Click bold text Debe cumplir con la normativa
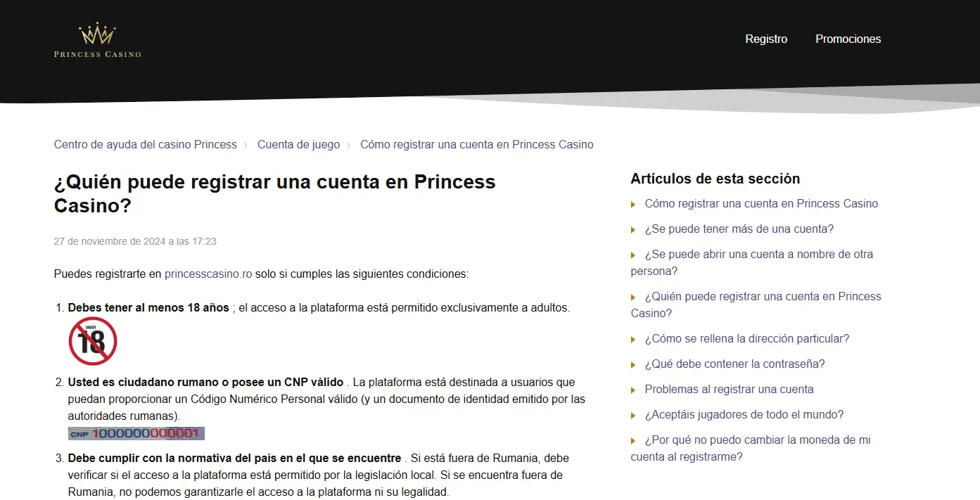The width and height of the screenshot is (980, 500). click(234, 459)
